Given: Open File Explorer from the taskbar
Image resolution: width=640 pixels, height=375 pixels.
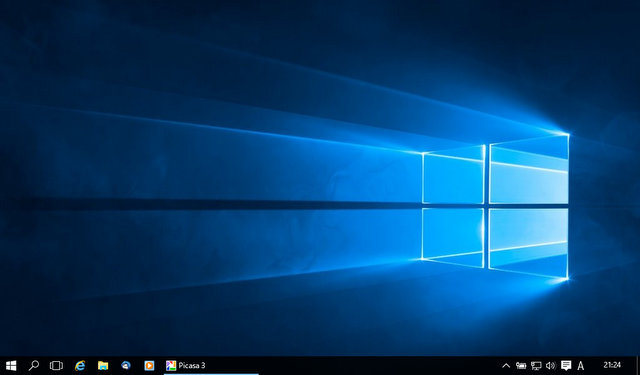Looking at the screenshot, I should click(103, 366).
